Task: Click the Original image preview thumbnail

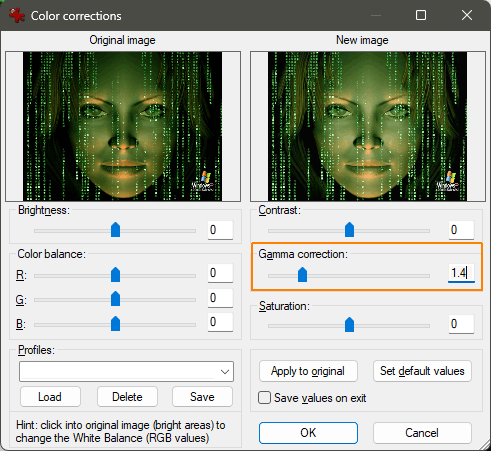Action: coord(123,126)
